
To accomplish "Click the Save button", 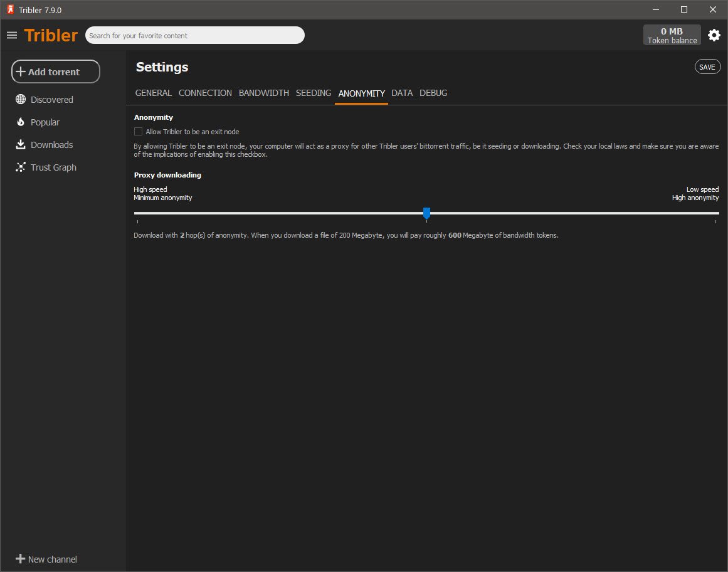I will pos(707,67).
